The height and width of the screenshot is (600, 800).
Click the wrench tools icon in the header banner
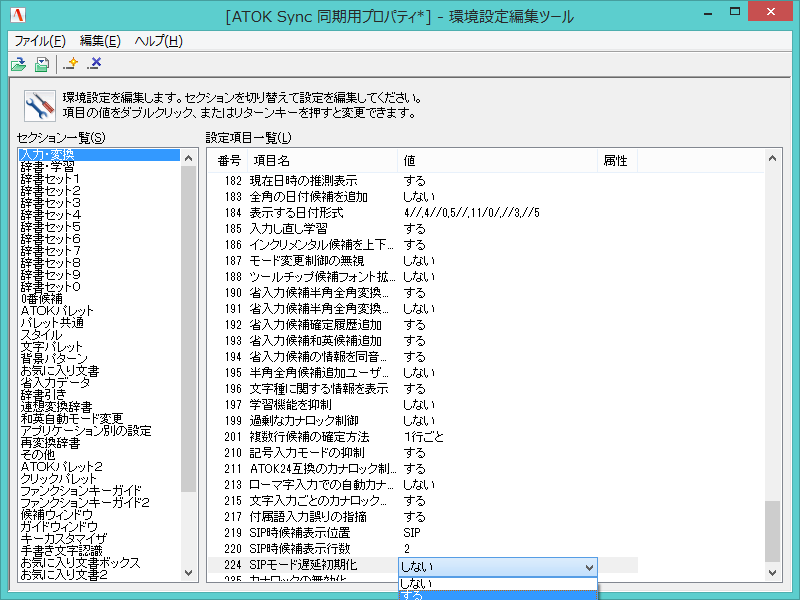click(38, 105)
